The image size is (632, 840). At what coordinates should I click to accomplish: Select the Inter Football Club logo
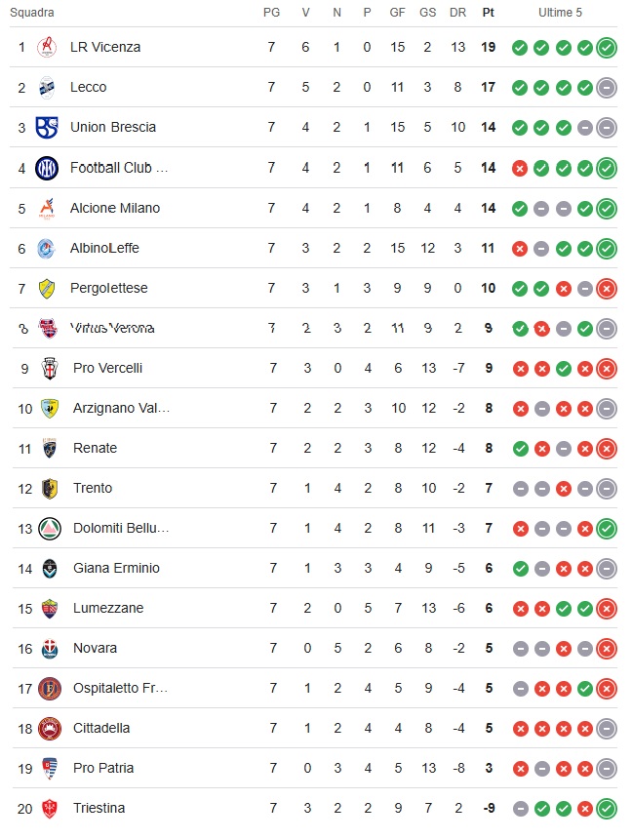click(x=47, y=168)
